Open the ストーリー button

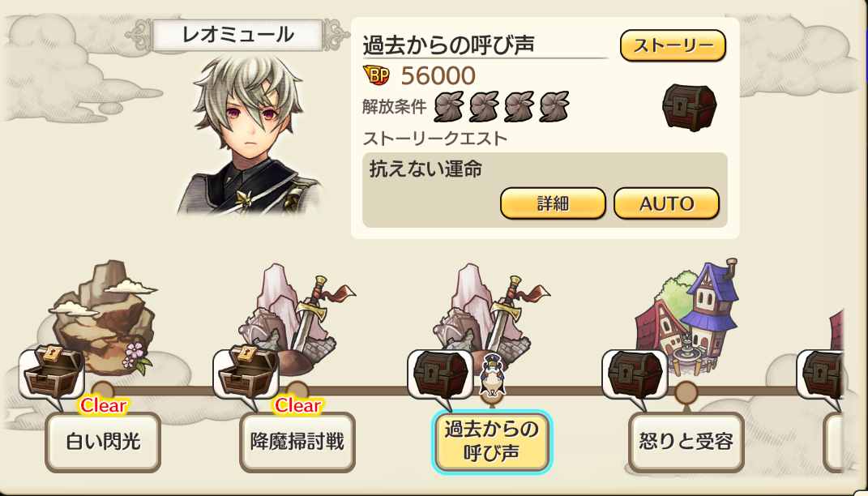[x=673, y=45]
